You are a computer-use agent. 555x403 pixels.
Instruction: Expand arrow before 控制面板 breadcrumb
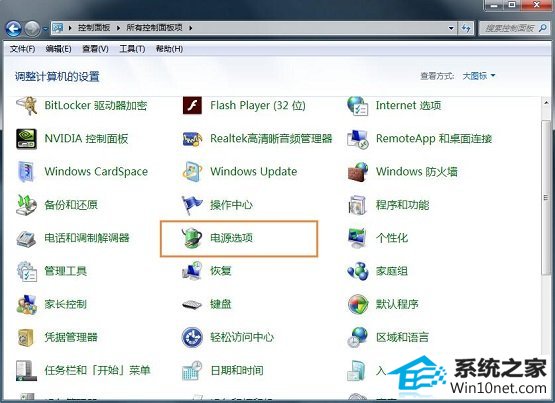click(x=70, y=28)
